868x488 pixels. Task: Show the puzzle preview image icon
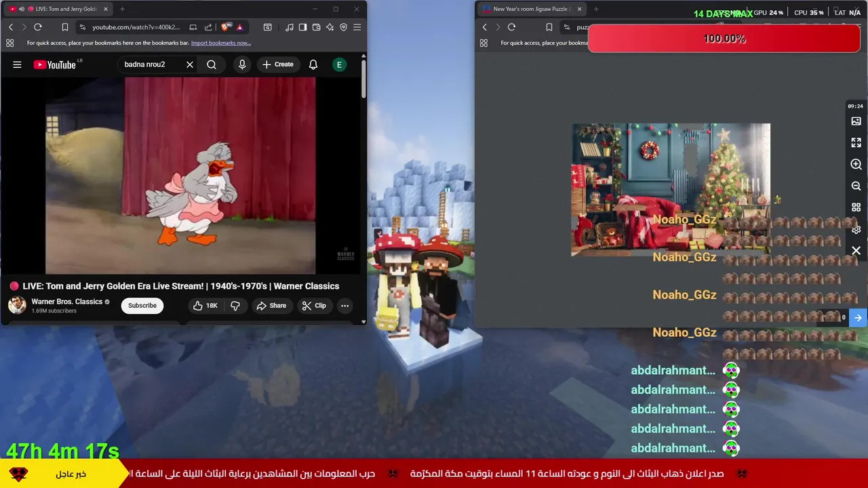coord(856,121)
